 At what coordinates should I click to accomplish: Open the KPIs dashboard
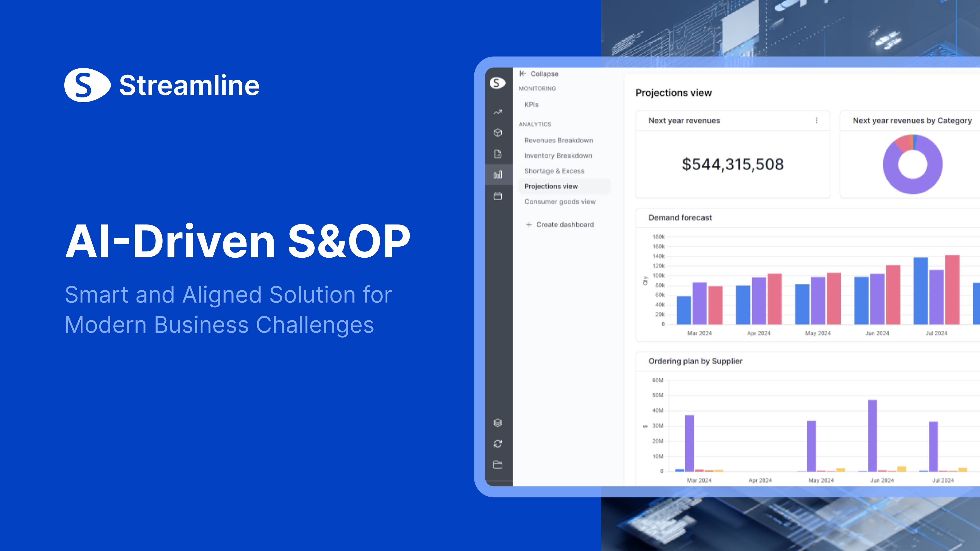(531, 105)
